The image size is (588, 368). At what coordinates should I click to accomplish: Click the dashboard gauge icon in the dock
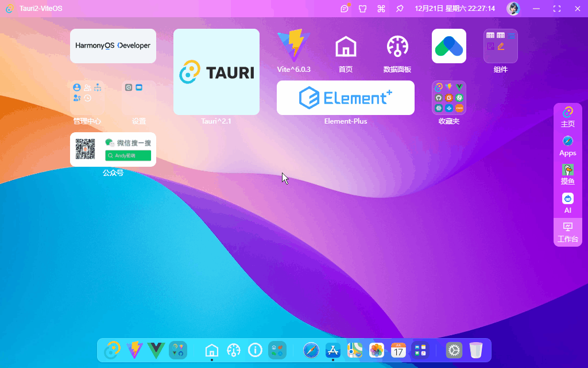[234, 350]
